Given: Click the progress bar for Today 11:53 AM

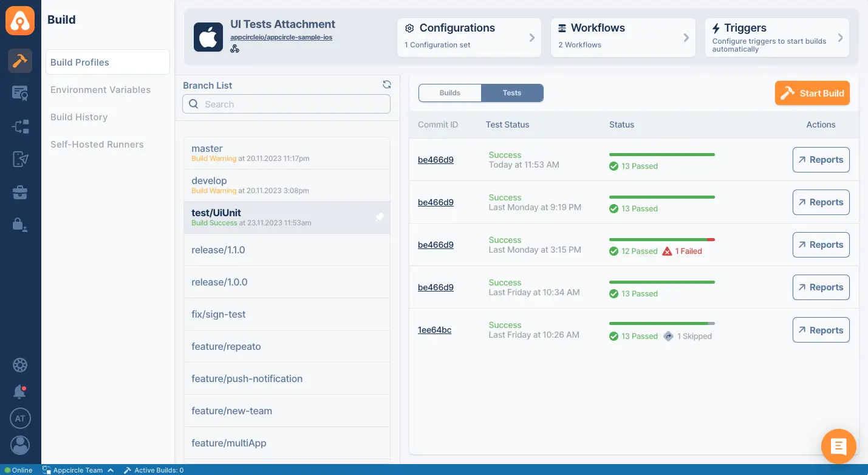Looking at the screenshot, I should click(x=662, y=155).
